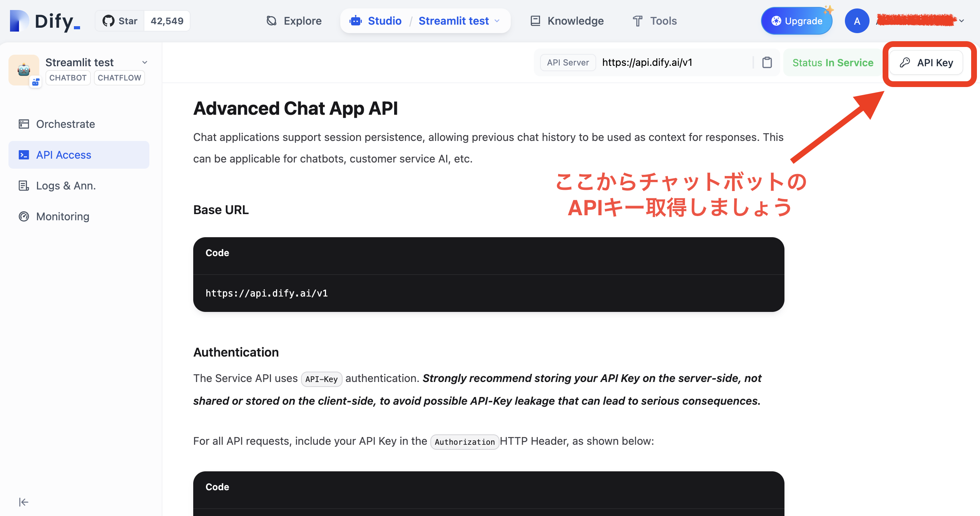
Task: Click the Upgrade button
Action: click(796, 20)
